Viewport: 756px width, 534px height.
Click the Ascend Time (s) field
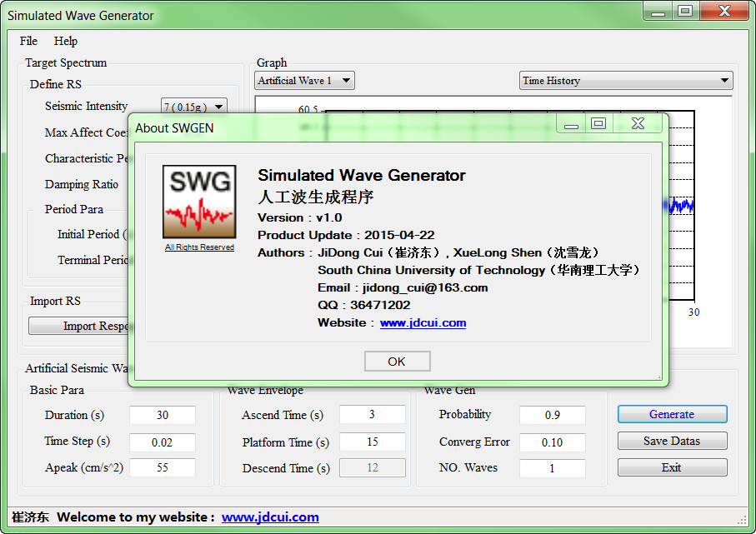coord(373,415)
